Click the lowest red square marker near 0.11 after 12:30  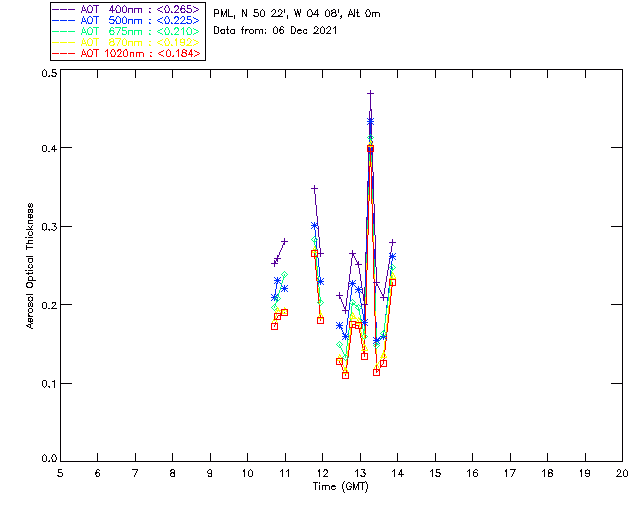coord(345,375)
